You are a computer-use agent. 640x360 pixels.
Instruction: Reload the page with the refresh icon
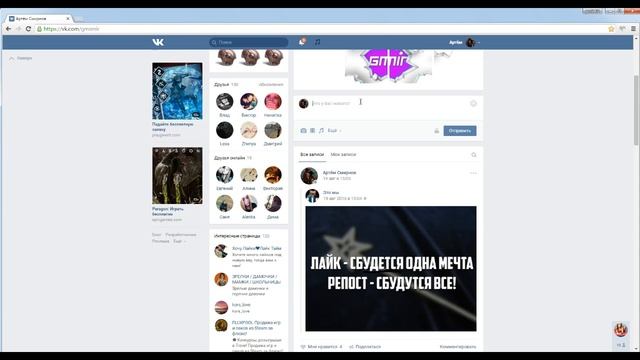[28, 29]
